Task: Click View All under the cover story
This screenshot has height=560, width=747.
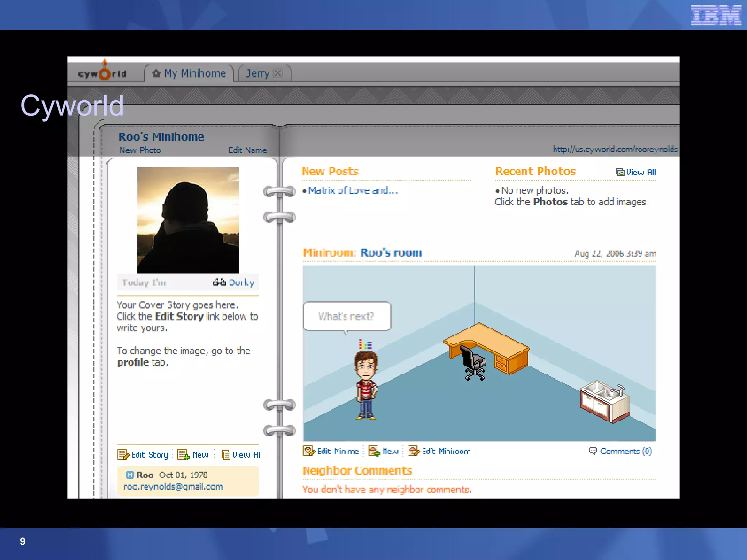Action: point(246,455)
